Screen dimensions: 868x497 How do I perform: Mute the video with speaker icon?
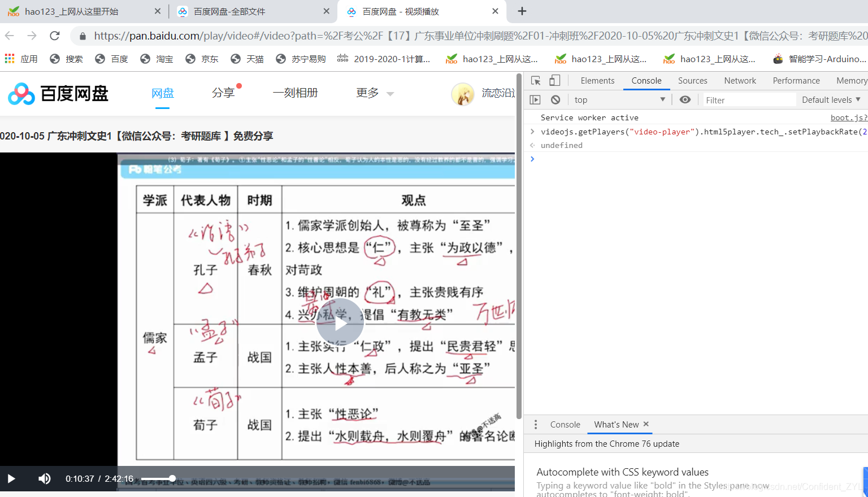coord(44,479)
